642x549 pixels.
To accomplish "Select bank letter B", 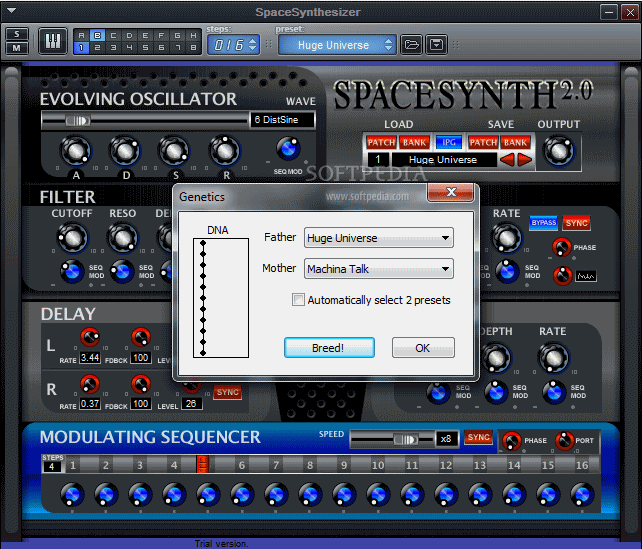I will coord(97,35).
